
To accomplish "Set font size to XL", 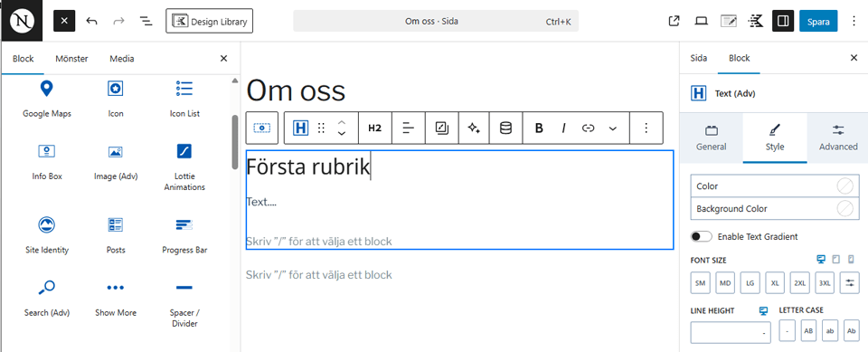I will (x=775, y=282).
